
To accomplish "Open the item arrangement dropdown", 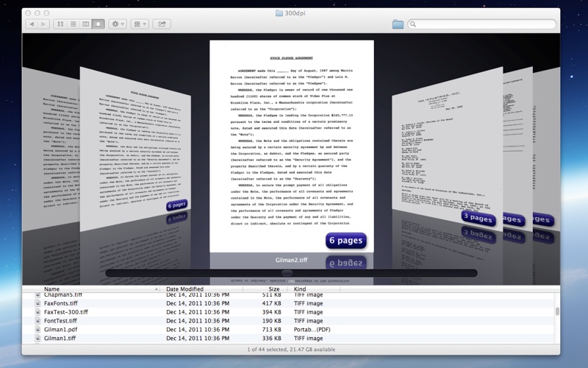I will pyautogui.click(x=140, y=24).
